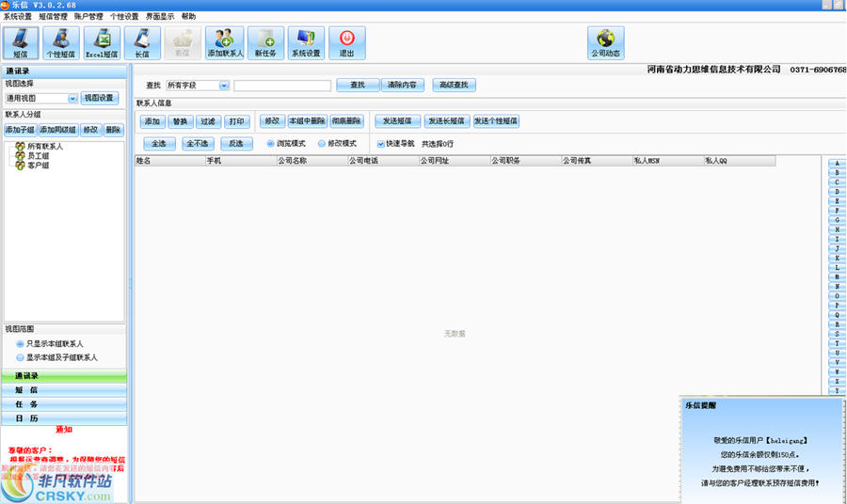The width and height of the screenshot is (847, 504).
Task: Click the red 退出 exit icon
Action: pyautogui.click(x=346, y=42)
